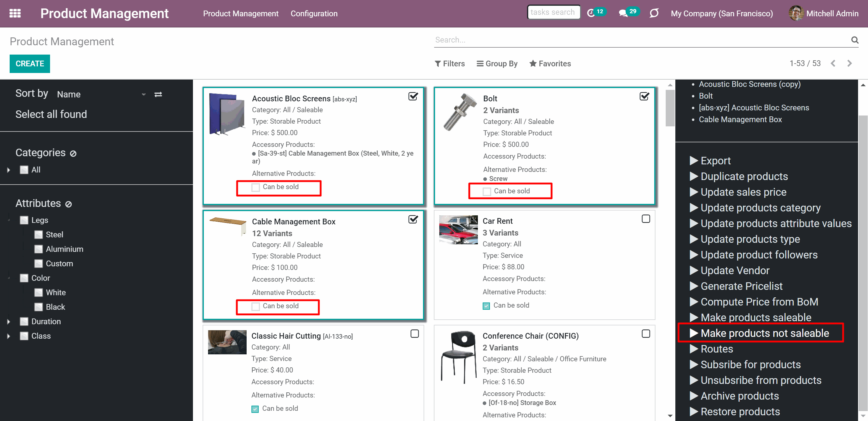Screen dimensions: 868x421
Task: Tick the Aluminium attribute checkbox
Action: coord(39,249)
